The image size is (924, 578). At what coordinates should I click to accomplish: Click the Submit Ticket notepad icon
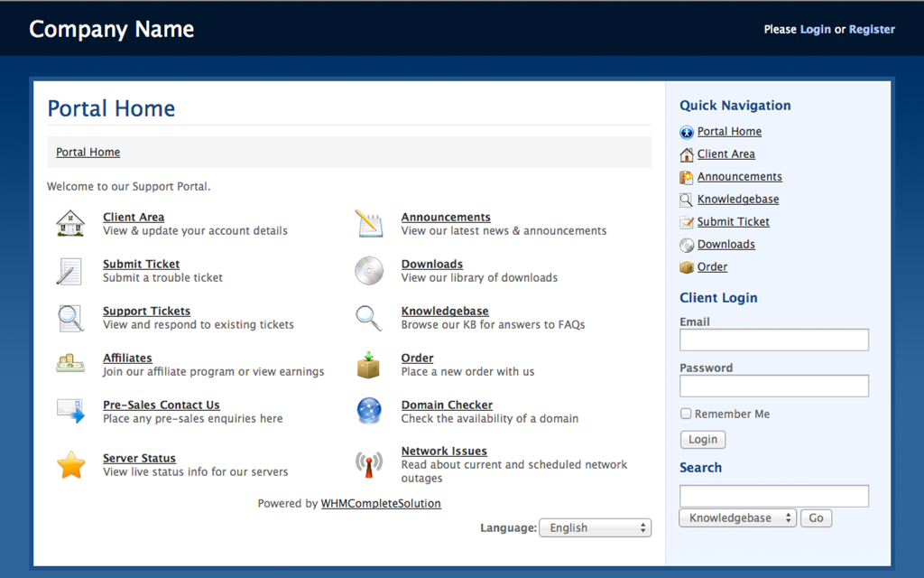coord(70,271)
